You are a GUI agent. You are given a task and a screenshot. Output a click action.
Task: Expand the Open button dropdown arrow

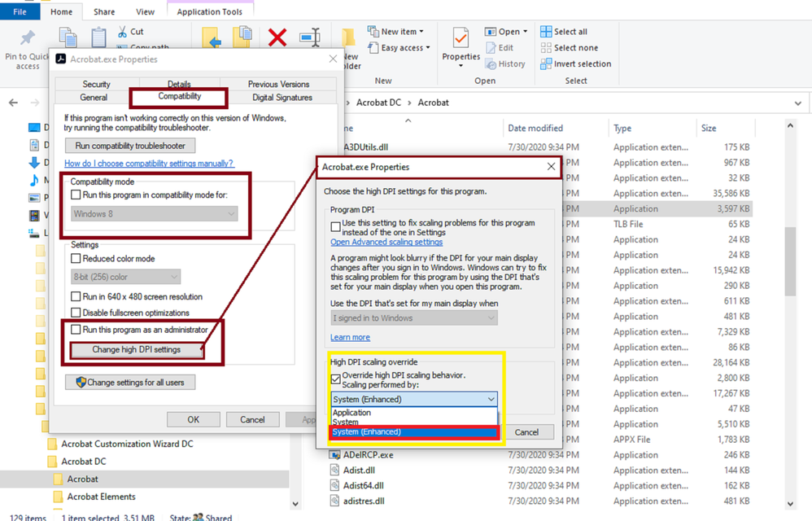(525, 32)
